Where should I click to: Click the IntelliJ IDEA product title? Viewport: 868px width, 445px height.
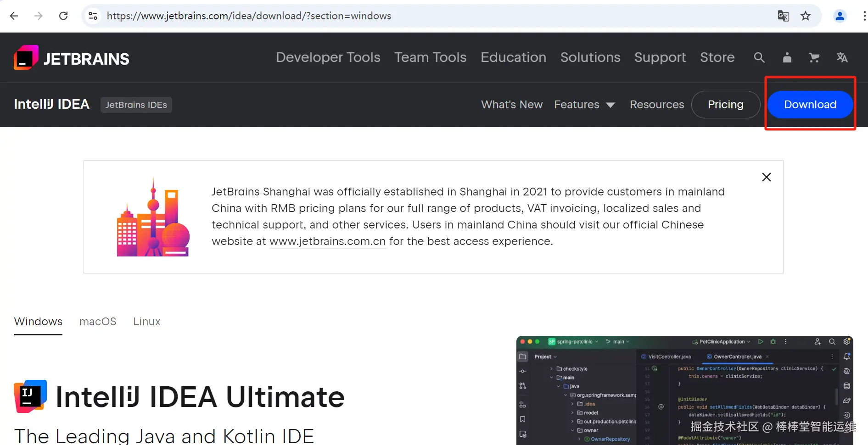coord(51,104)
